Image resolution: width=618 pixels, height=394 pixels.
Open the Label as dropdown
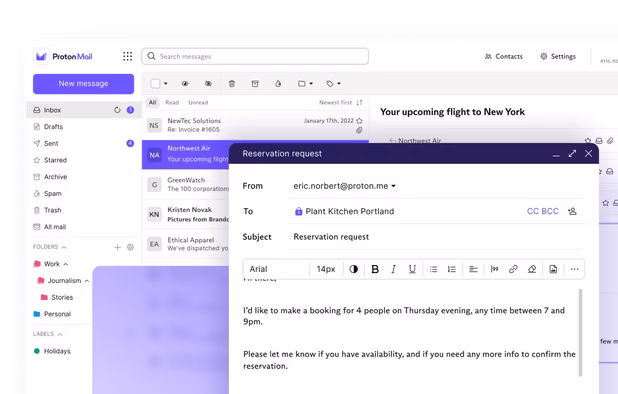click(333, 84)
